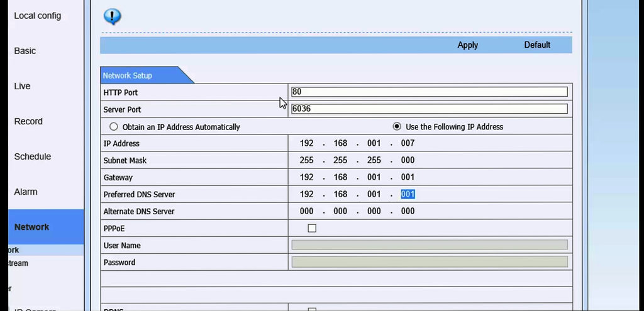Click the Gateway label
This screenshot has width=644, height=311.
[118, 178]
